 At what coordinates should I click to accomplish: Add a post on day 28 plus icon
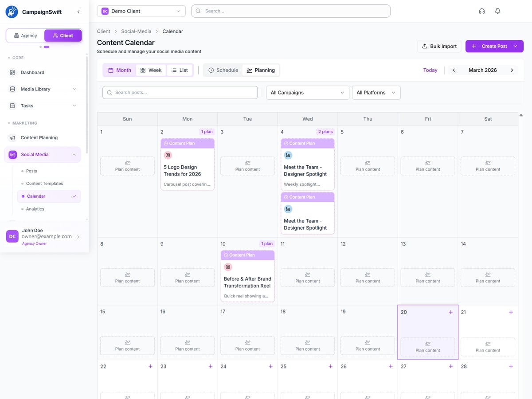511,366
